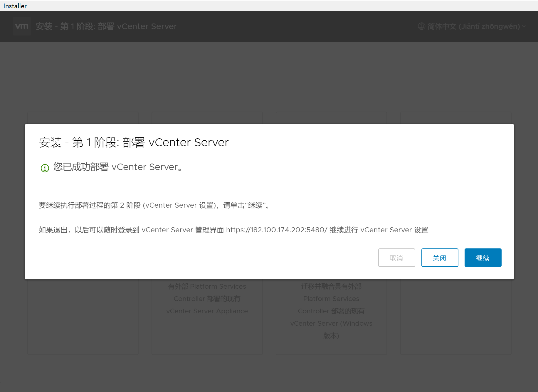Click the dialog heading 安装 - 第 1 阶段
Image resolution: width=538 pixels, height=392 pixels.
coord(134,142)
